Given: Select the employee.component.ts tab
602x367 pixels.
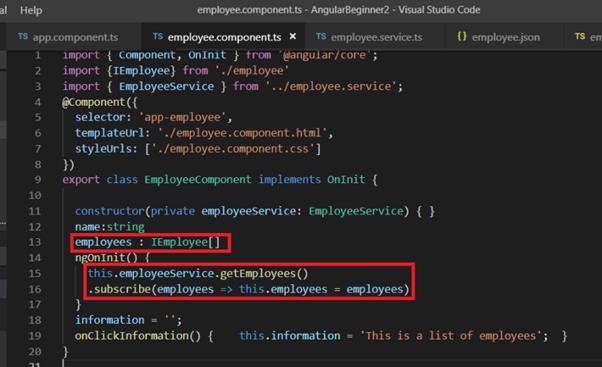Looking at the screenshot, I should [x=224, y=37].
